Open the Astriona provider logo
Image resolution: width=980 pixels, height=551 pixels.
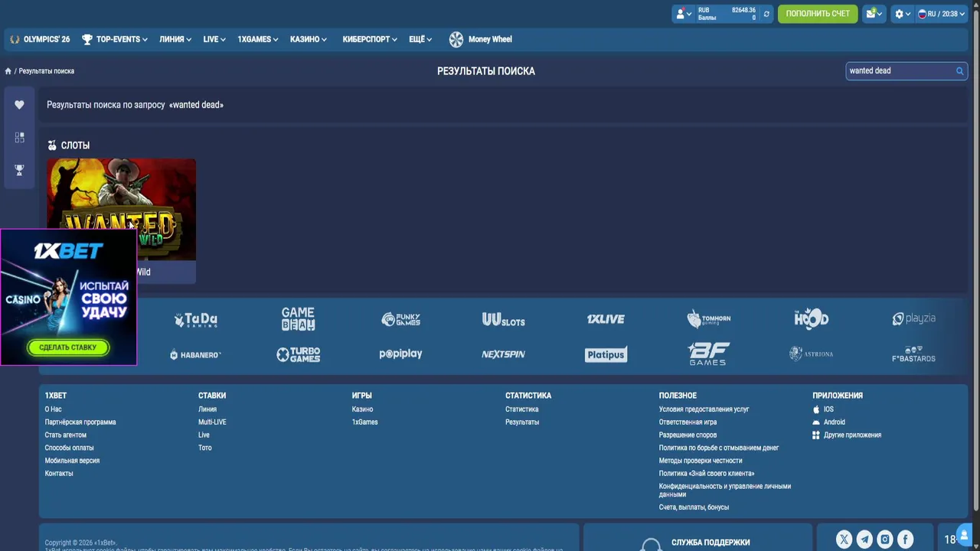pos(811,354)
